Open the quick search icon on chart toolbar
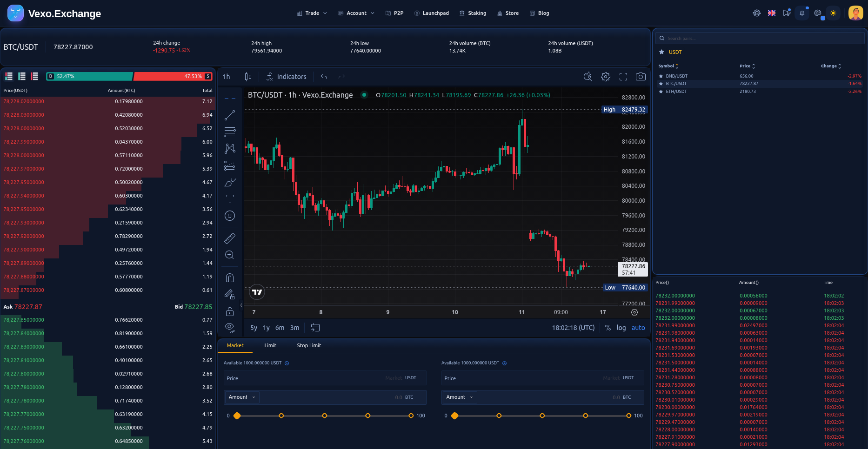This screenshot has width=868, height=449. (x=588, y=77)
